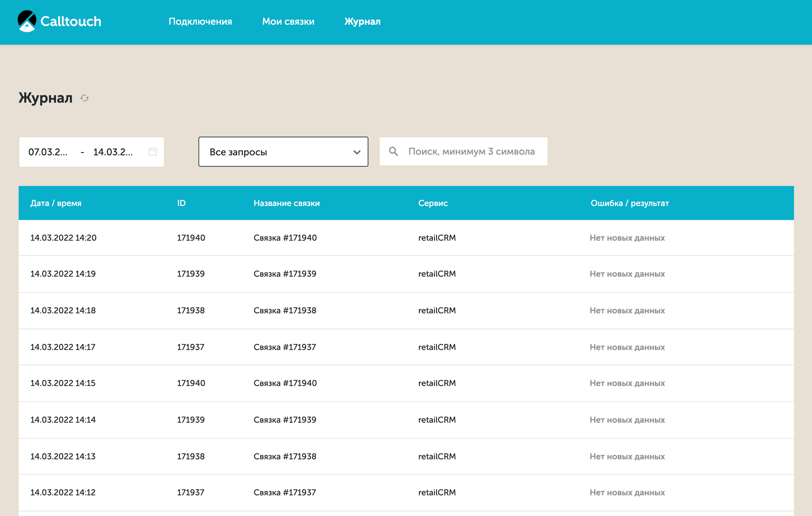The width and height of the screenshot is (812, 516).
Task: Click the Calltouch logo
Action: tap(59, 21)
